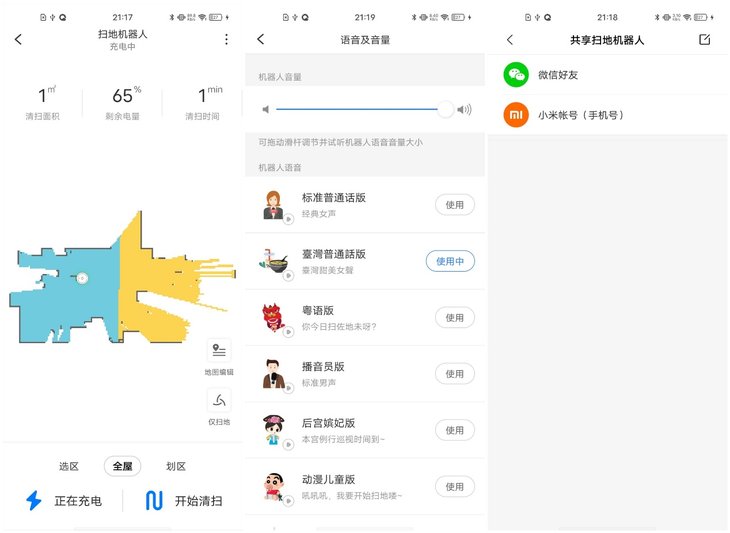Switch to 划区 zone tab
This screenshot has width=730, height=533.
pos(176,466)
